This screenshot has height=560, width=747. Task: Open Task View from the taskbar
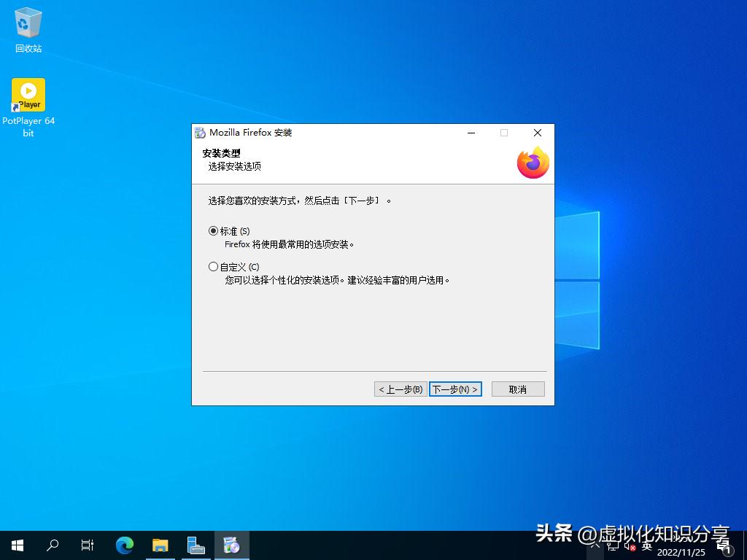88,545
